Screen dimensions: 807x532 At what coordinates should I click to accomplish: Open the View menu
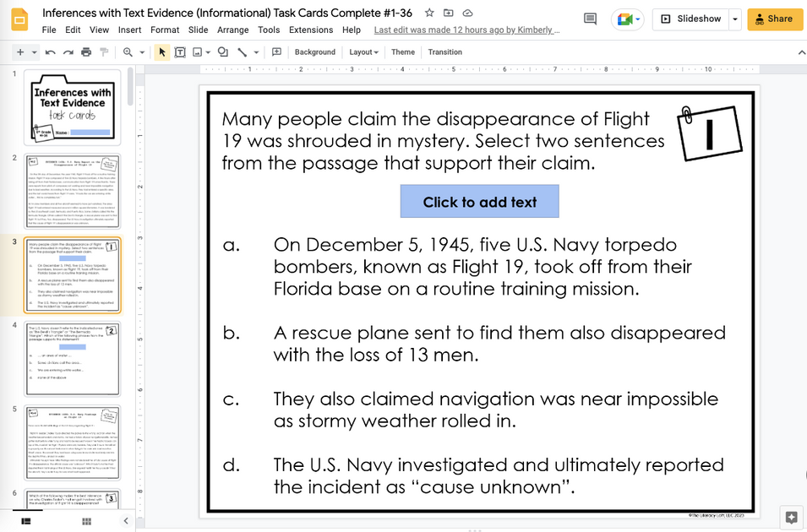[x=99, y=30]
